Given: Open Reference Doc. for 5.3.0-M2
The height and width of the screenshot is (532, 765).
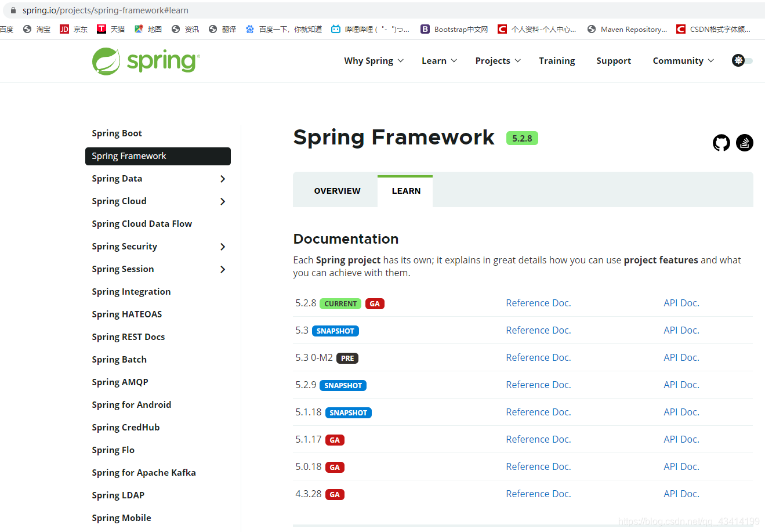Looking at the screenshot, I should [x=538, y=357].
